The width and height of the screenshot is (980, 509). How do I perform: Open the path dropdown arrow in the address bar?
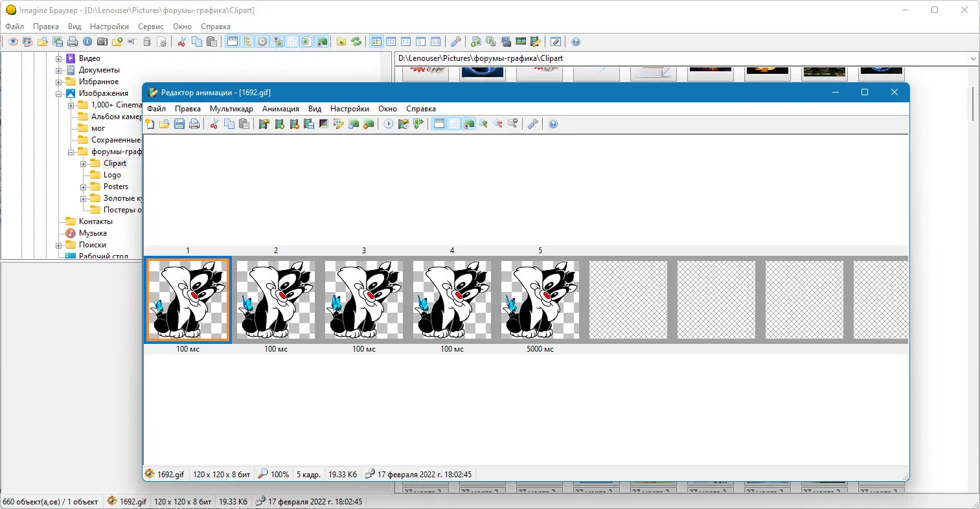pyautogui.click(x=973, y=58)
